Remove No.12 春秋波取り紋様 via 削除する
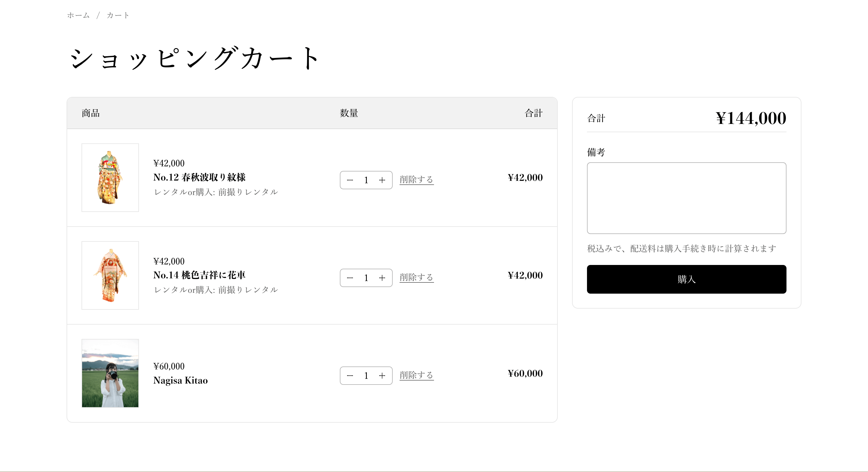This screenshot has height=472, width=868. pos(416,180)
